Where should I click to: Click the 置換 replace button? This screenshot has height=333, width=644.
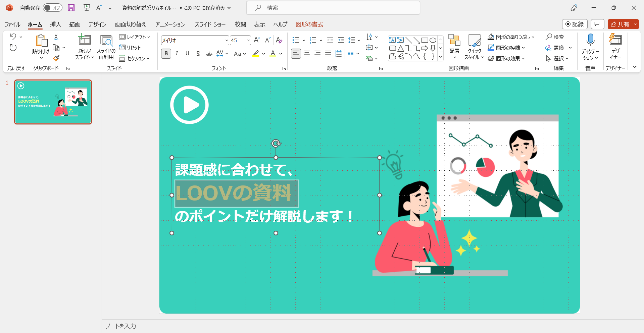pos(555,48)
